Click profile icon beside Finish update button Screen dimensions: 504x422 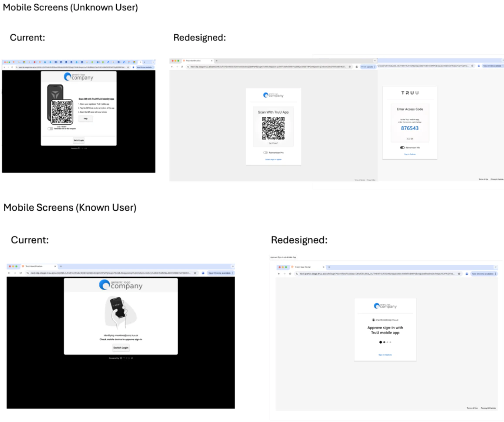(356, 67)
